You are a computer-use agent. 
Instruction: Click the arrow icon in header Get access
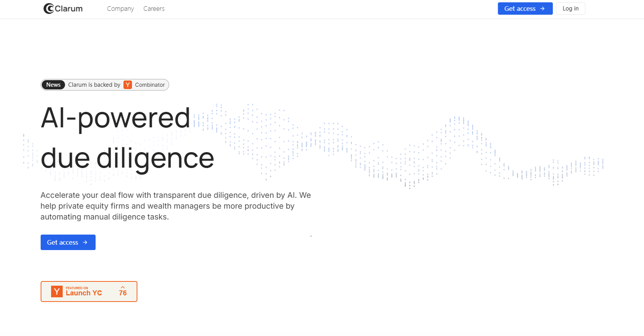tap(543, 9)
